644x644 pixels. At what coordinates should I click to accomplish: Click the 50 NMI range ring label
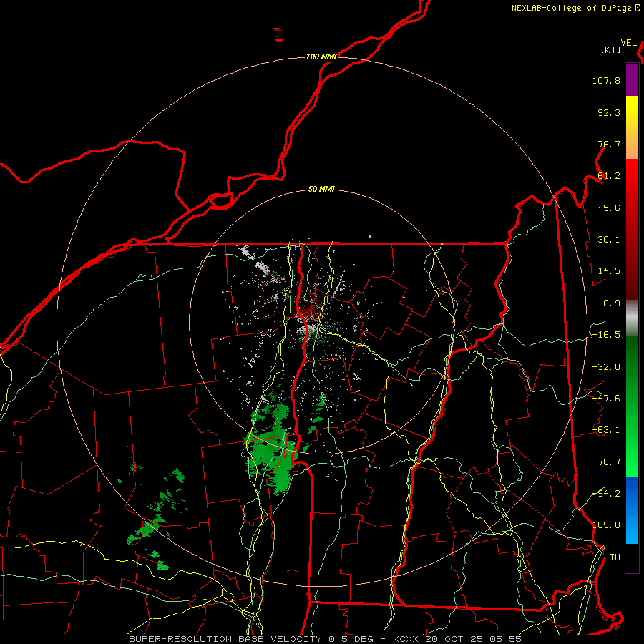321,190
